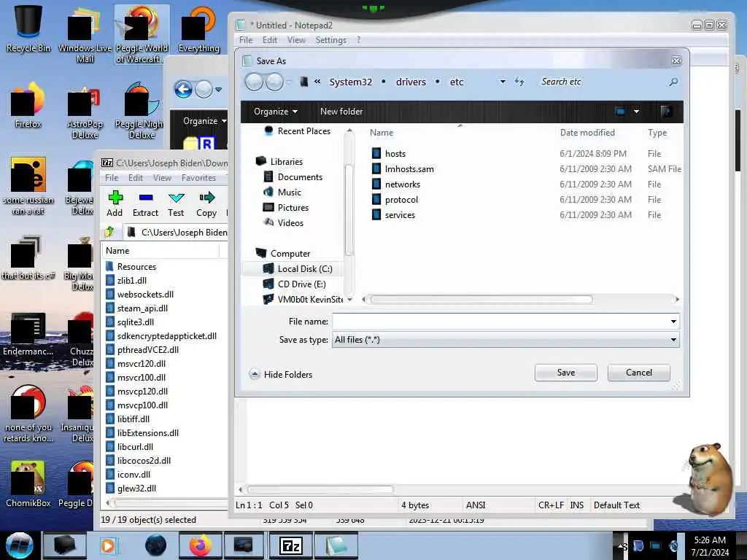Image resolution: width=747 pixels, height=560 pixels.
Task: Click the back arrow in the Explorer window behind
Action: 183,89
